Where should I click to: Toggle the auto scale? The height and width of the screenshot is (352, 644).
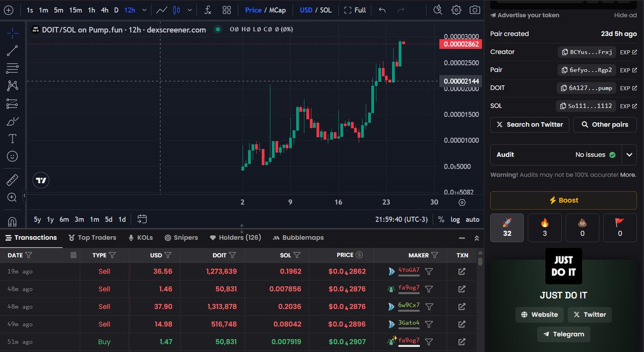pyautogui.click(x=472, y=219)
